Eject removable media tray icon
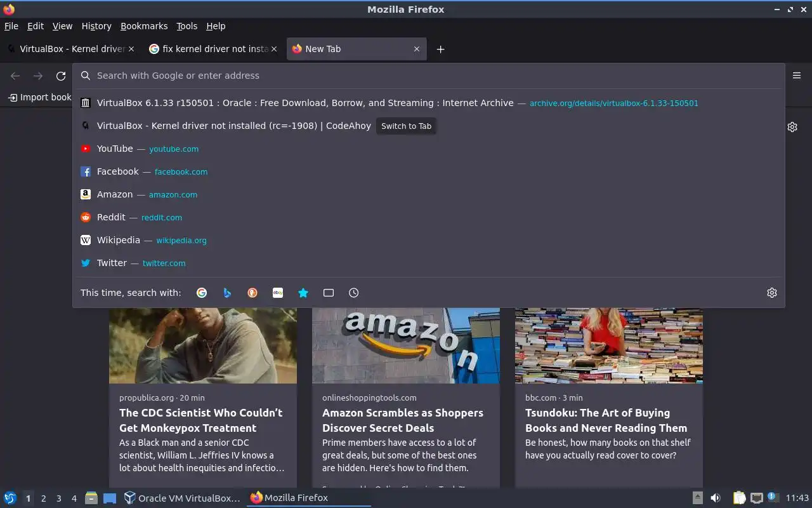The image size is (812, 508). tap(697, 498)
